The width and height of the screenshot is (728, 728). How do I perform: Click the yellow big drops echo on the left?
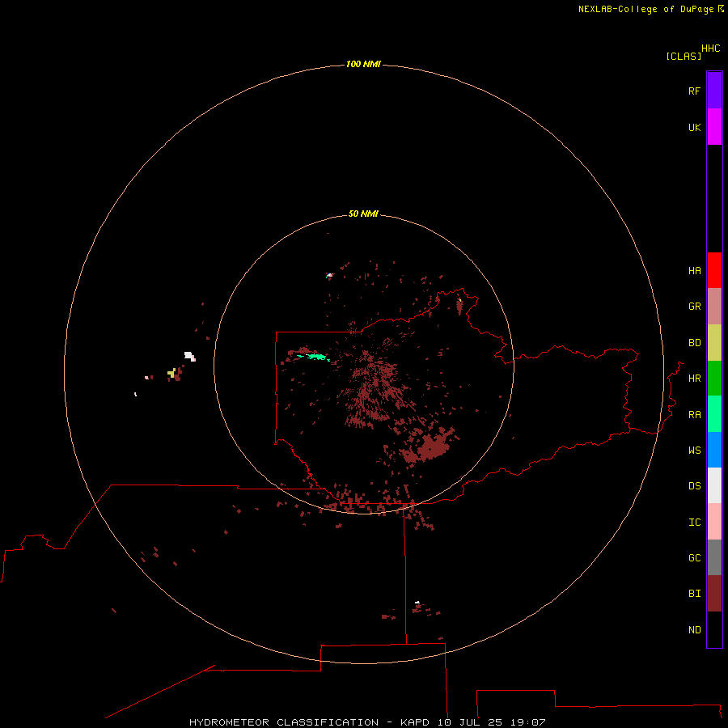point(171,373)
